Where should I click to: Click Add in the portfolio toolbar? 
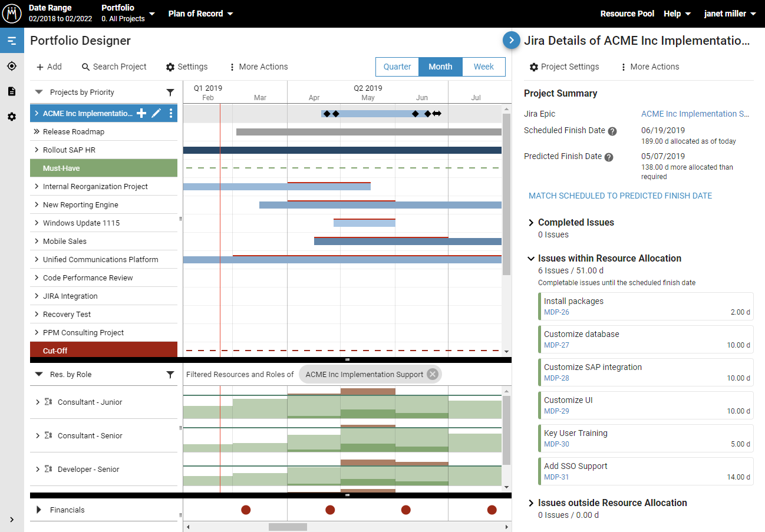click(x=49, y=67)
